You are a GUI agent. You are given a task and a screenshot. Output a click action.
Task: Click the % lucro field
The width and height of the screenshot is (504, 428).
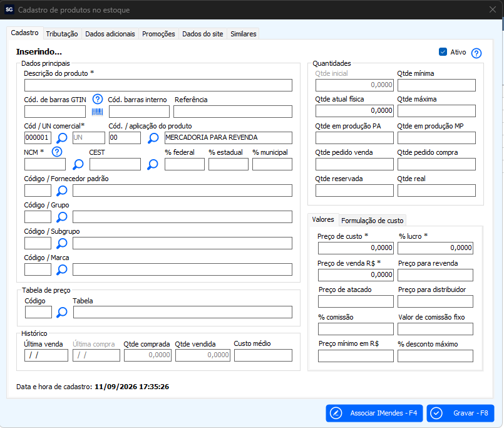pos(435,248)
